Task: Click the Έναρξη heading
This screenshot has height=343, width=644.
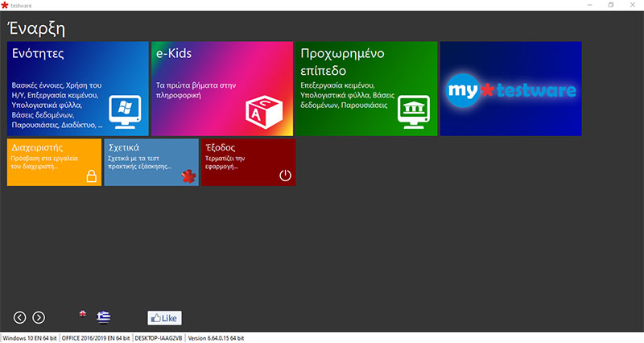Action: click(36, 29)
